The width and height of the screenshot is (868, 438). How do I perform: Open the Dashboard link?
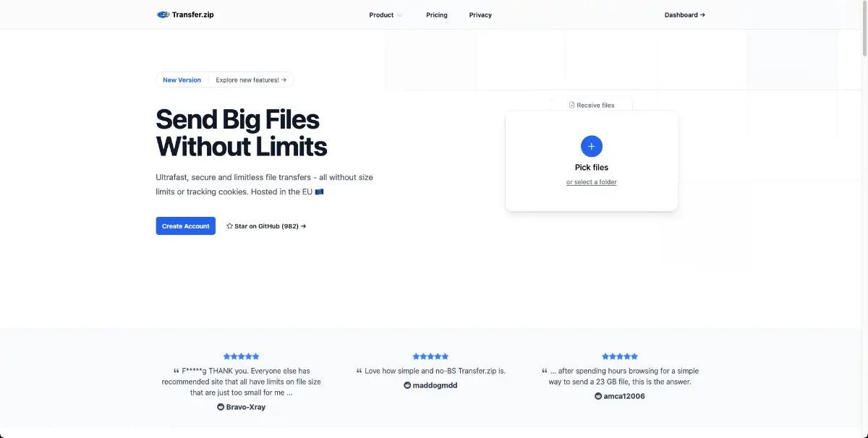(x=684, y=14)
